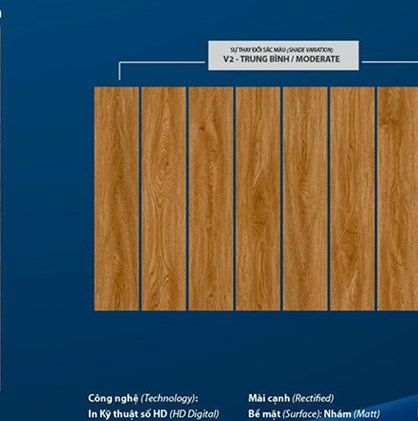This screenshot has height=421, width=418.
Task: Click the V2 - TRUNG BÌNH / MODERATE label
Action: 282,59
